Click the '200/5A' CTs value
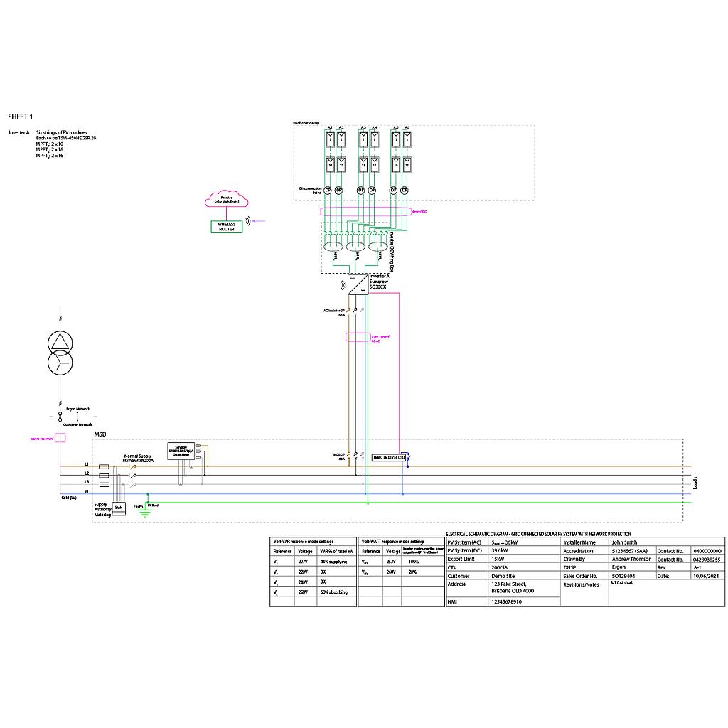 click(500, 567)
